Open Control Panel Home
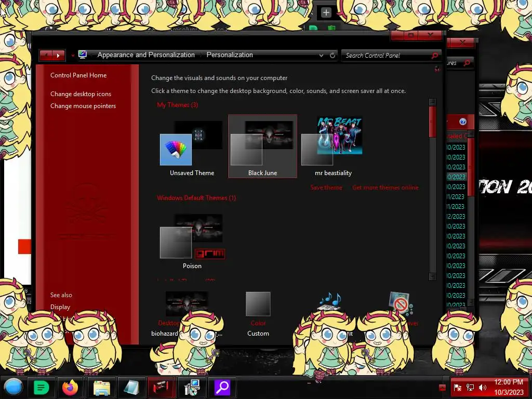Image resolution: width=532 pixels, height=399 pixels. point(78,75)
